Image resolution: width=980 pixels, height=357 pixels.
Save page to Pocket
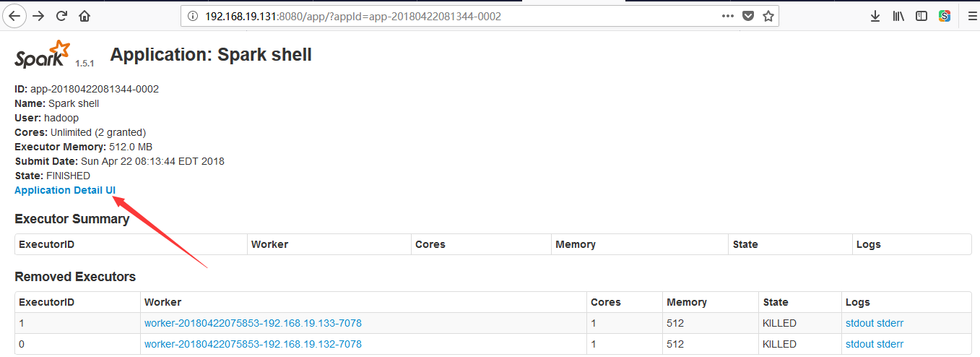[749, 16]
